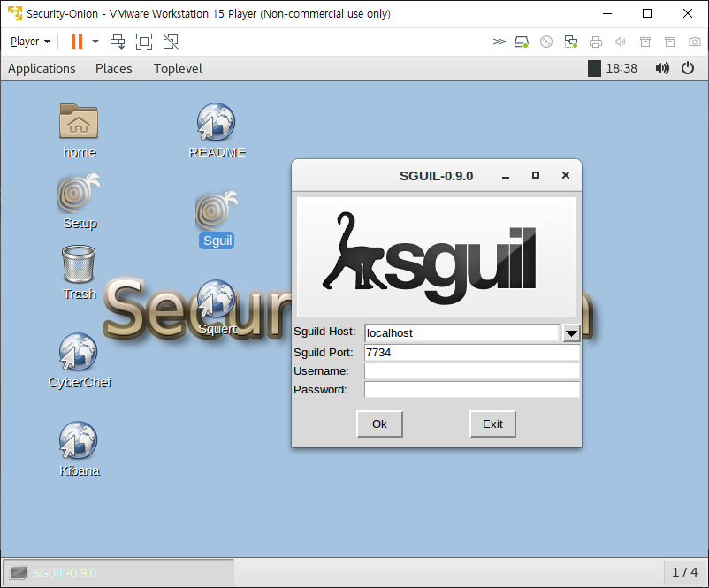
Task: Expand the Sguild Host dropdown arrow
Action: (571, 333)
